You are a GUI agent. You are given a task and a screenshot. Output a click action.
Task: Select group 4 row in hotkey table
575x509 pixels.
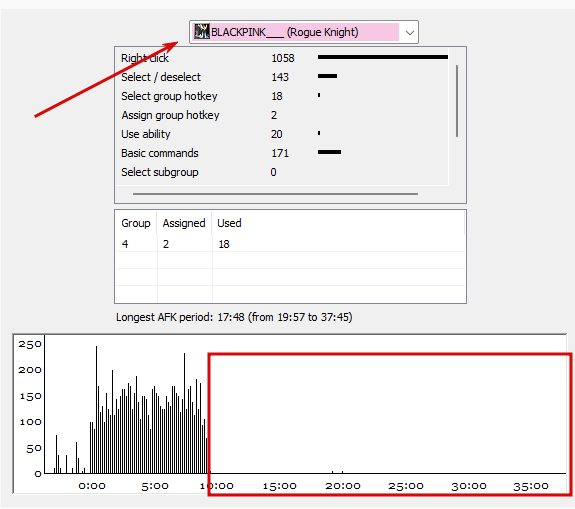[290, 244]
